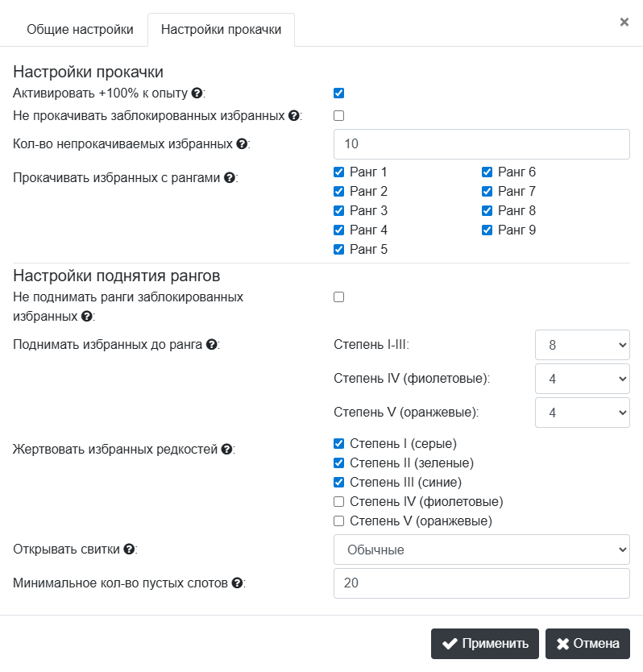Click help icon for "Кол-во непрокачиваемых избранных"
643x672 pixels.
click(x=241, y=144)
